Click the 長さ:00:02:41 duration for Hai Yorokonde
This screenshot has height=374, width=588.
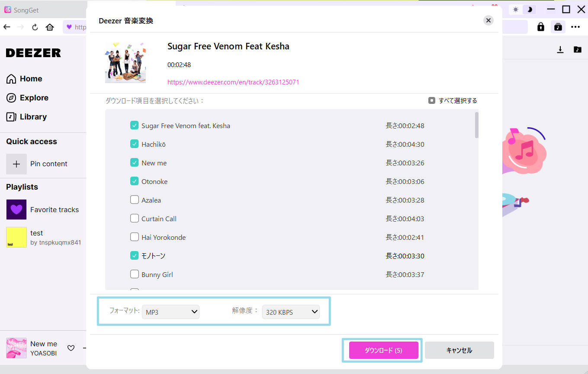tap(405, 238)
